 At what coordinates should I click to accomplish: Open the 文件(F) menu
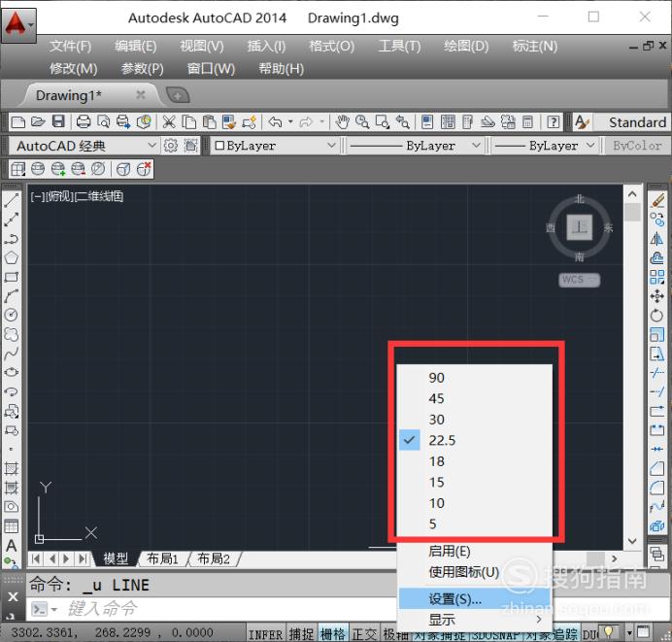click(70, 46)
